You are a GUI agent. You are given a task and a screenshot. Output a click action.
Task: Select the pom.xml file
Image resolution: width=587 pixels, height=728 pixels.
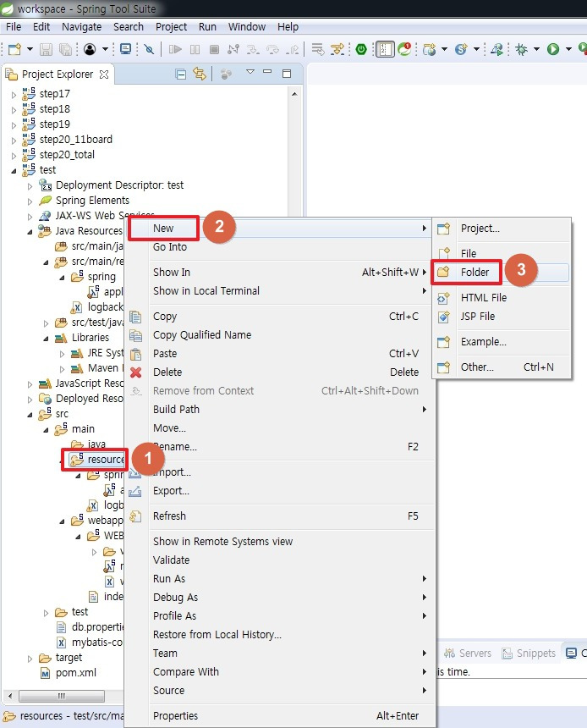click(76, 673)
